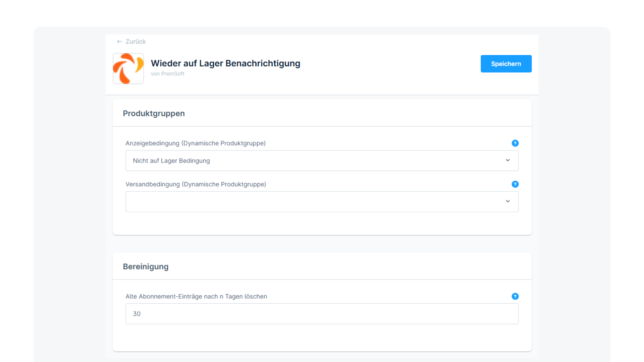The image size is (644, 362).
Task: Click the Bereinigung section heading
Action: 146,266
